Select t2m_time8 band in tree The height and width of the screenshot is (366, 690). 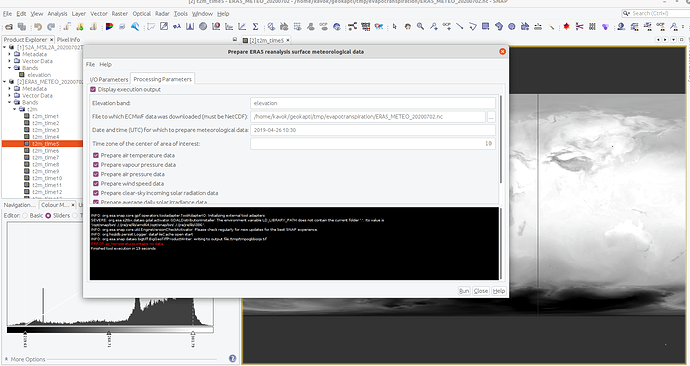coord(45,165)
